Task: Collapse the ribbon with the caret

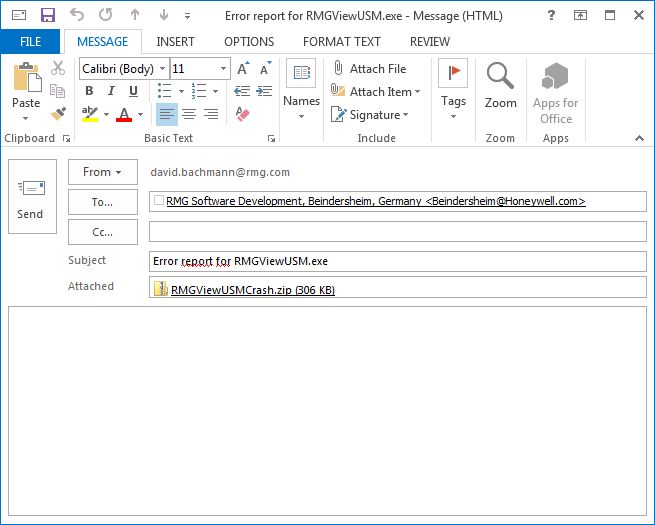Action: click(639, 139)
